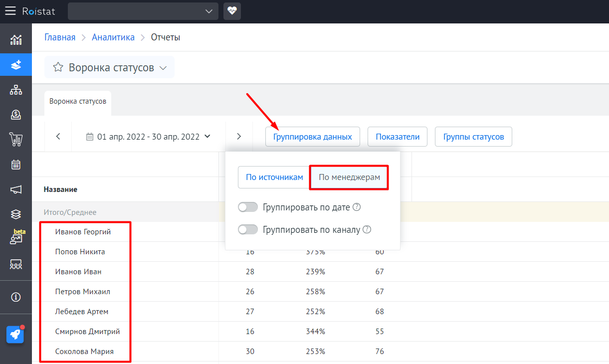Go to next date period arrow
609x364 pixels.
[x=239, y=136]
